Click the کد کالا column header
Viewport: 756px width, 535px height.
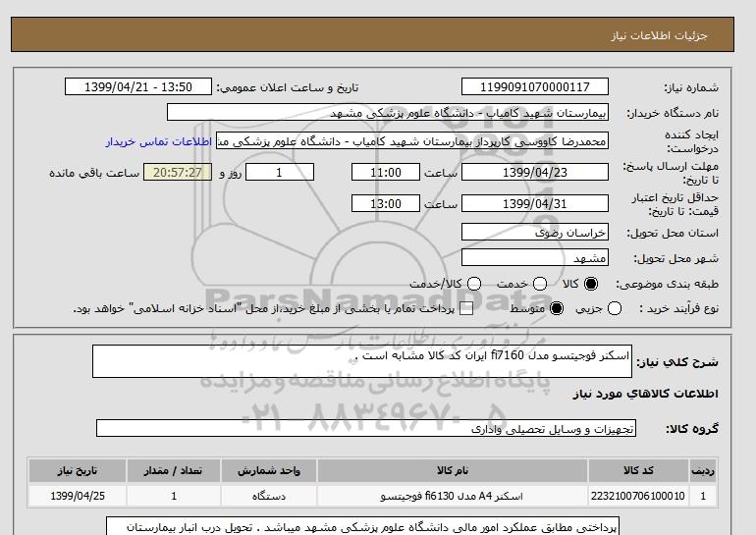tap(638, 470)
